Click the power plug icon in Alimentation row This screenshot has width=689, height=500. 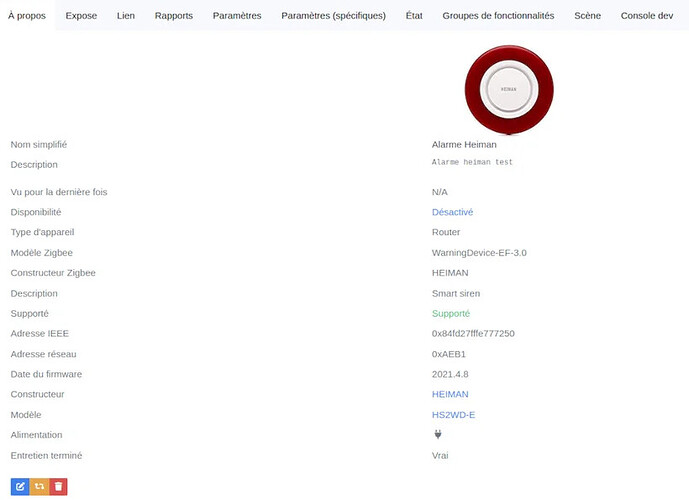pyautogui.click(x=438, y=435)
